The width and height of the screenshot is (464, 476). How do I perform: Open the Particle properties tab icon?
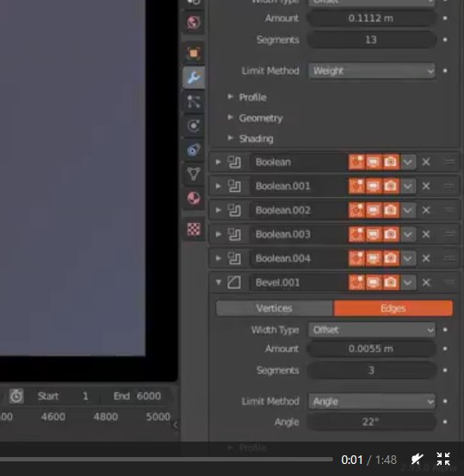[x=194, y=102]
